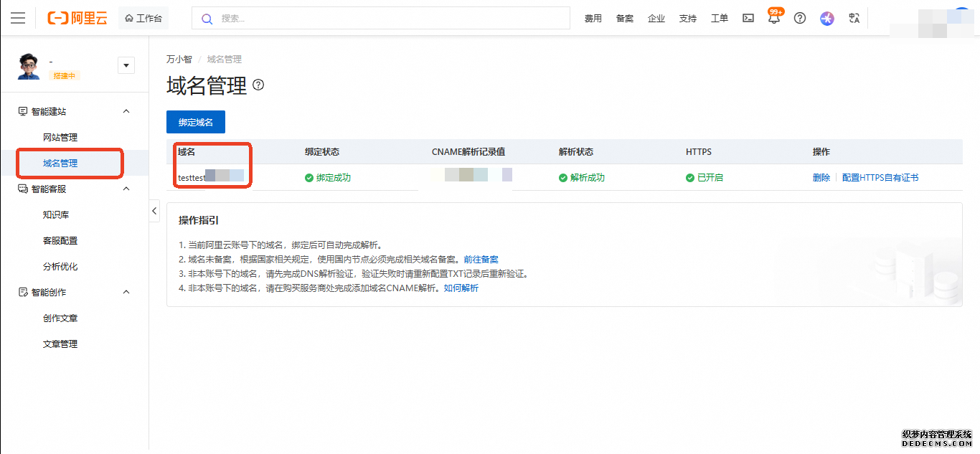Click 配置HTTPS自有证书 link
Image resolution: width=980 pixels, height=454 pixels.
(880, 177)
